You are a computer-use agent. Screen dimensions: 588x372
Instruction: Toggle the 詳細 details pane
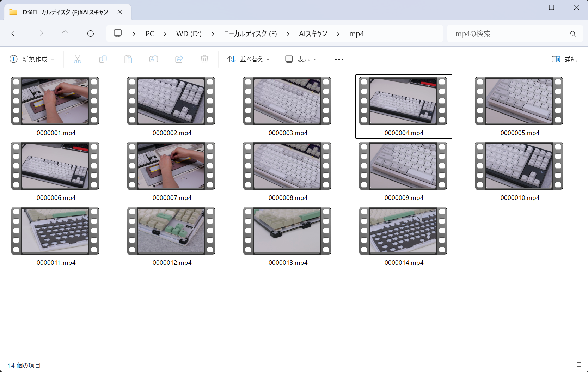(x=564, y=59)
